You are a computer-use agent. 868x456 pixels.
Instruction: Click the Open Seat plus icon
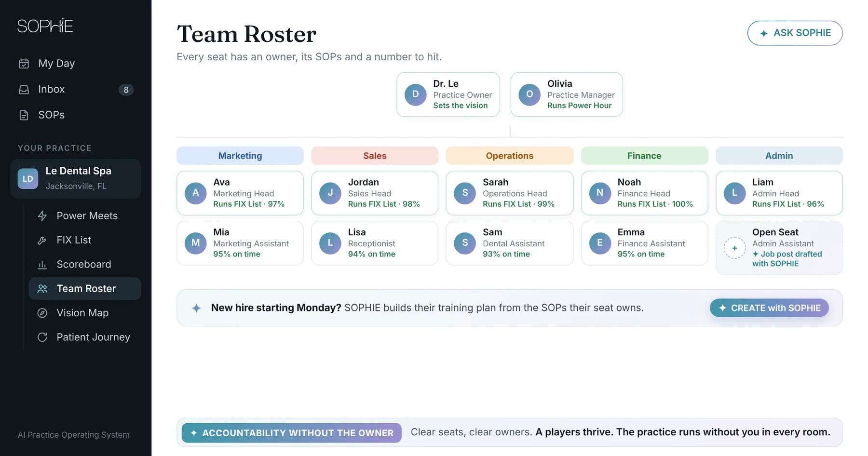pos(734,248)
